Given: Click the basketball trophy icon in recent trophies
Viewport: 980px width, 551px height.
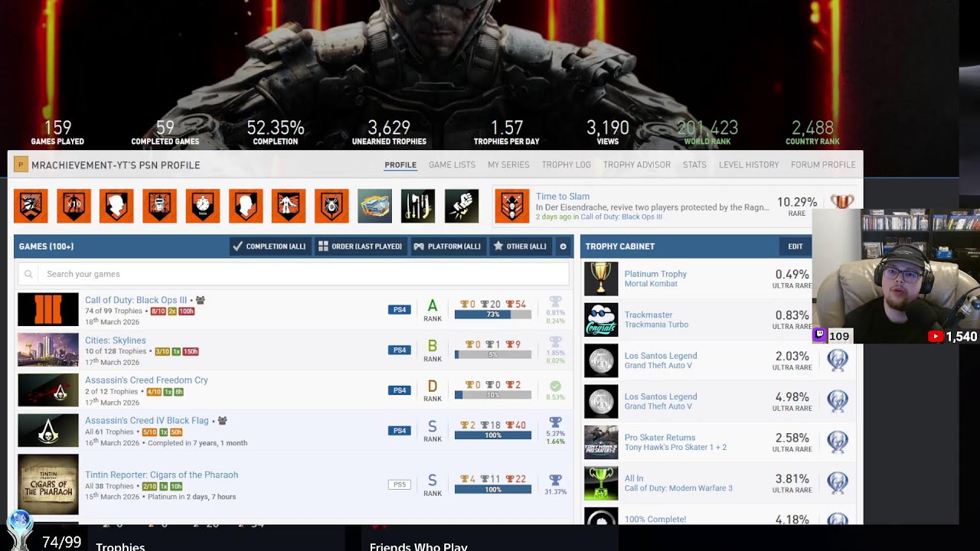Looking at the screenshot, I should [31, 206].
